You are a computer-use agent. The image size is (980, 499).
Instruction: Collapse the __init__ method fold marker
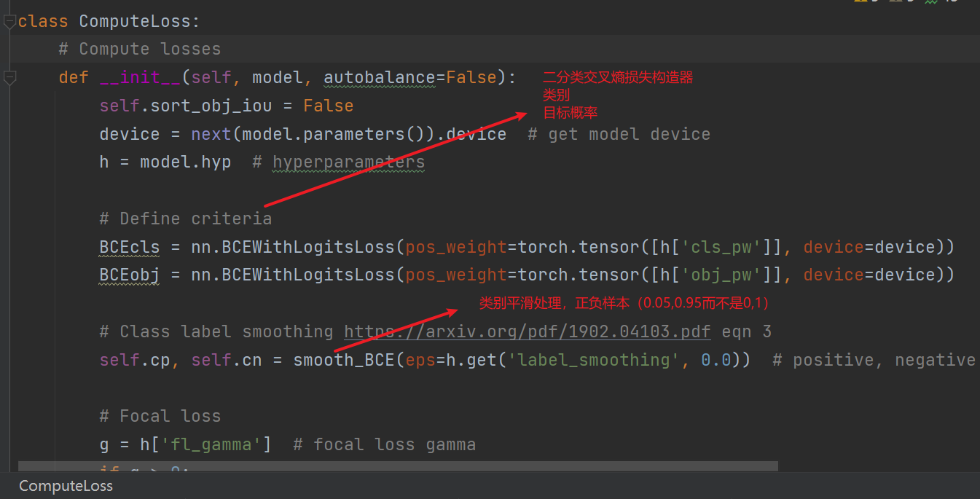[x=9, y=77]
